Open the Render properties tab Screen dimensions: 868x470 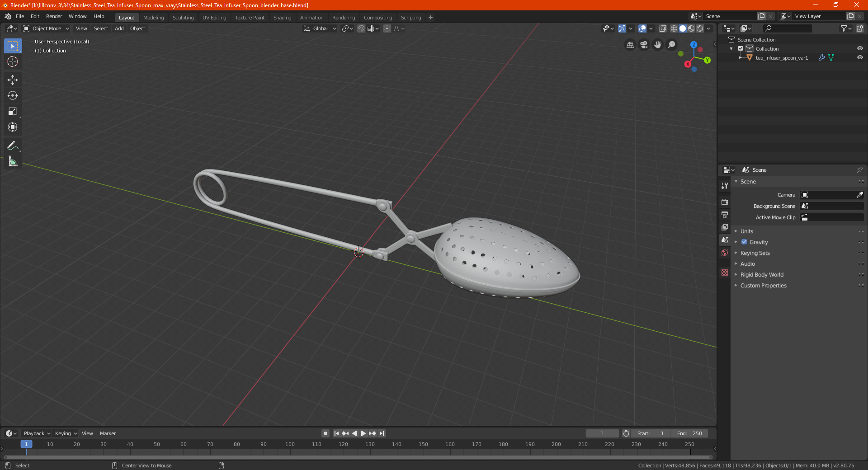pyautogui.click(x=725, y=202)
